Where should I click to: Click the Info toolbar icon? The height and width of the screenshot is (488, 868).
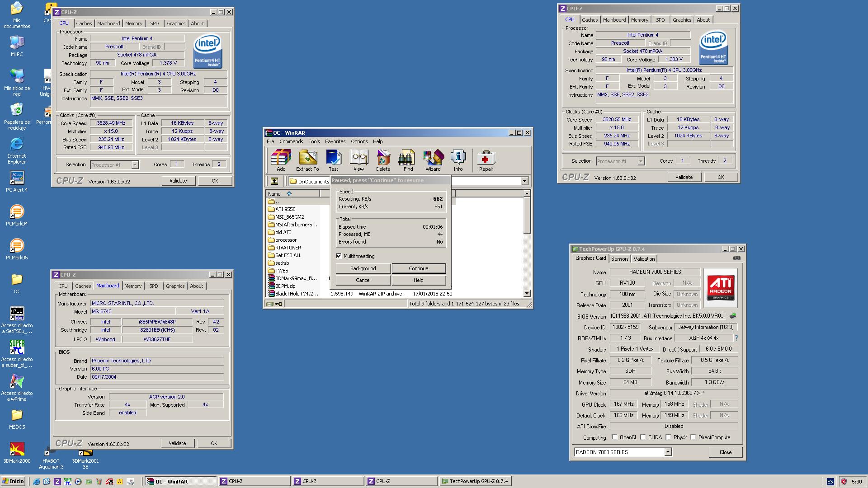coord(458,160)
